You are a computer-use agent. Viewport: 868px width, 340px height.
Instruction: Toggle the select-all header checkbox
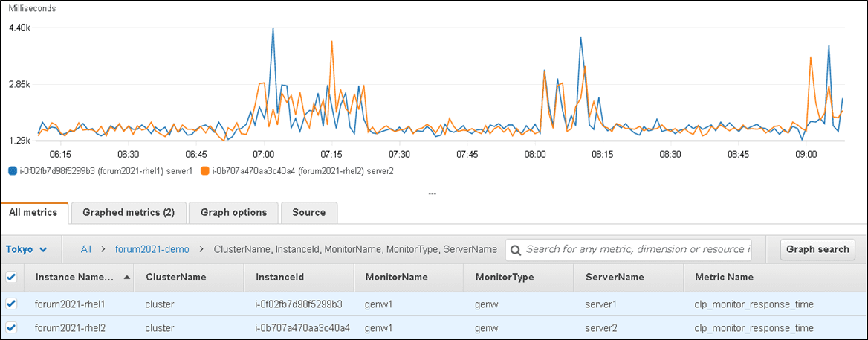tap(11, 277)
